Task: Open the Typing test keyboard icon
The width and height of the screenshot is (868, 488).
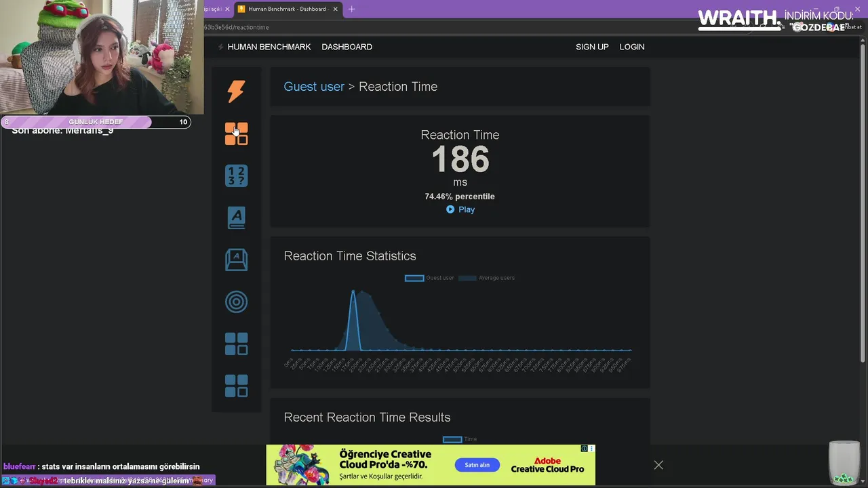Action: (x=236, y=260)
